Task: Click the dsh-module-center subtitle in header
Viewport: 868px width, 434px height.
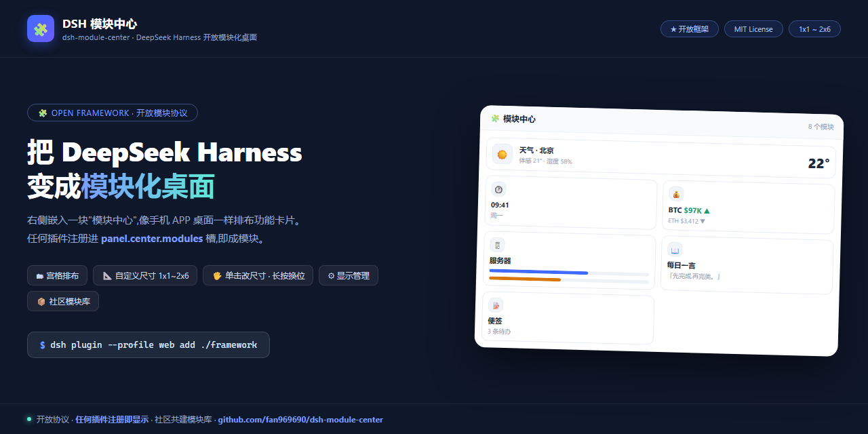Action: [x=159, y=37]
